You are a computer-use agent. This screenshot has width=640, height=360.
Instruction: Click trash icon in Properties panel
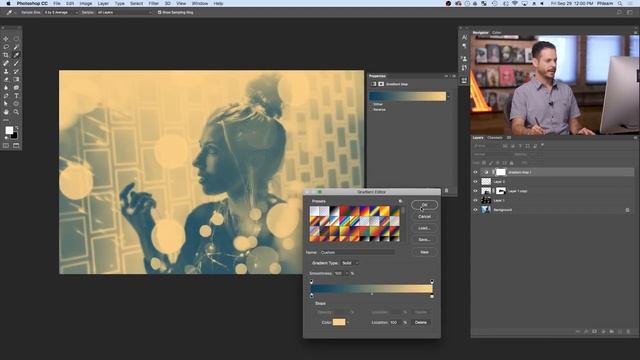tap(446, 191)
